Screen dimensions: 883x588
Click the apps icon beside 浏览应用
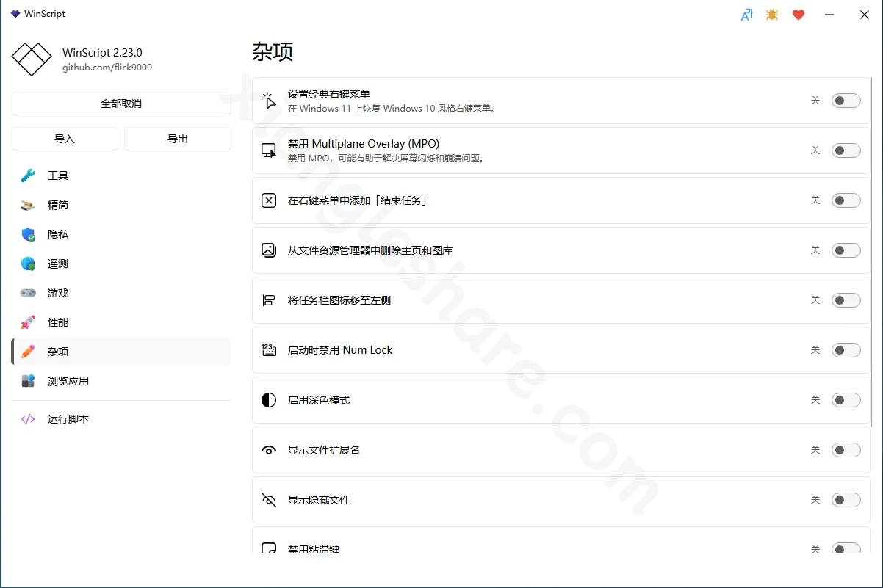pyautogui.click(x=28, y=381)
